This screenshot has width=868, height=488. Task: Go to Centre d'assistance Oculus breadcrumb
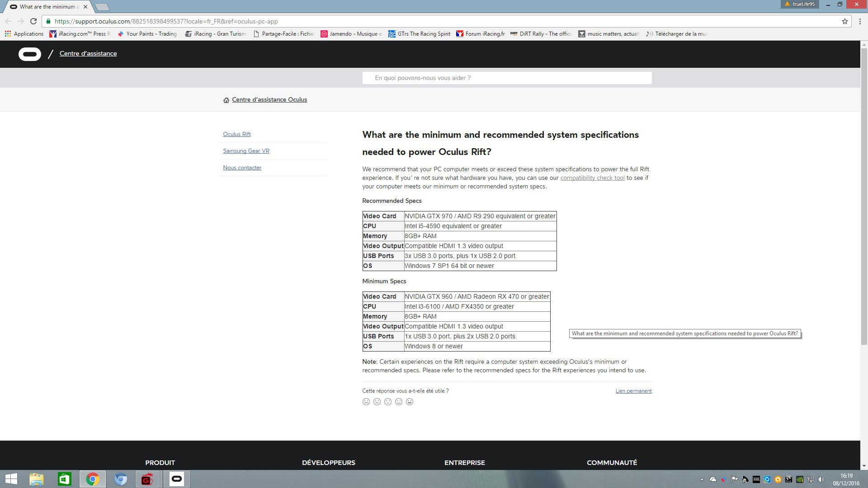click(x=269, y=100)
